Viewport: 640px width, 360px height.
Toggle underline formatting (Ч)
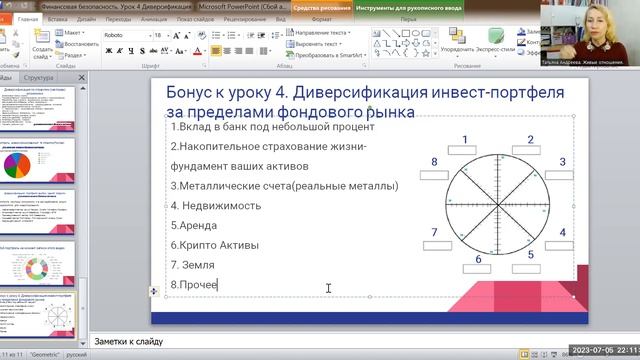[131, 51]
